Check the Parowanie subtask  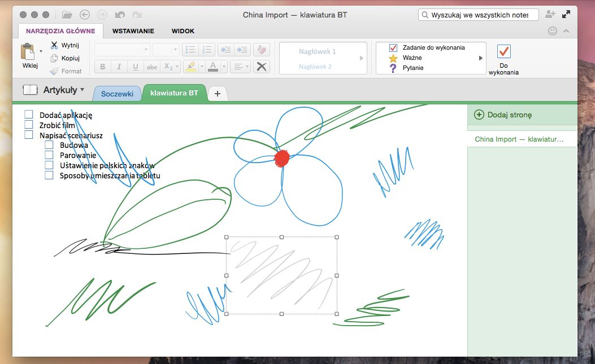(x=49, y=155)
